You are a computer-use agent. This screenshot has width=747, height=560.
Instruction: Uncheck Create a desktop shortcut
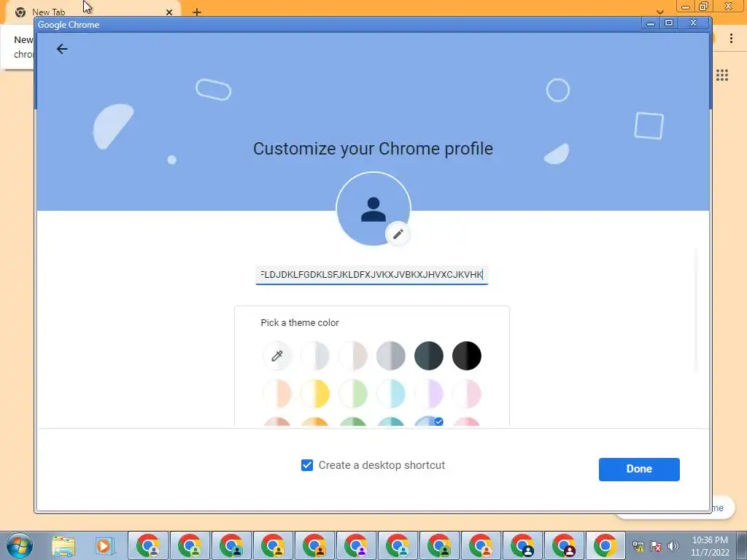pyautogui.click(x=307, y=465)
